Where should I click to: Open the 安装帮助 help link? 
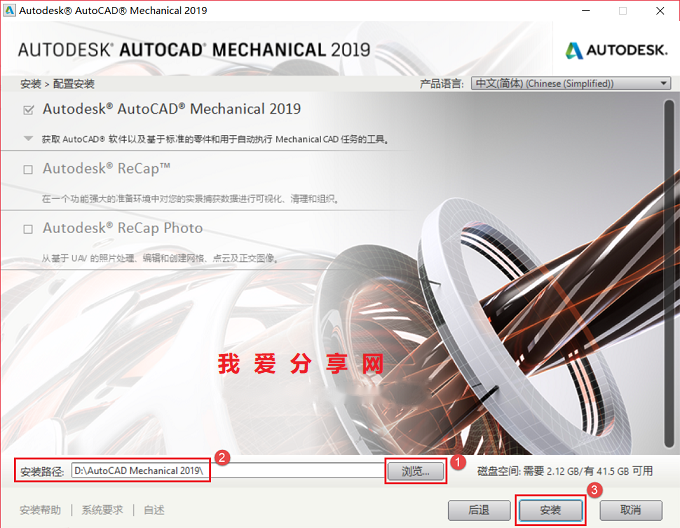[x=40, y=510]
